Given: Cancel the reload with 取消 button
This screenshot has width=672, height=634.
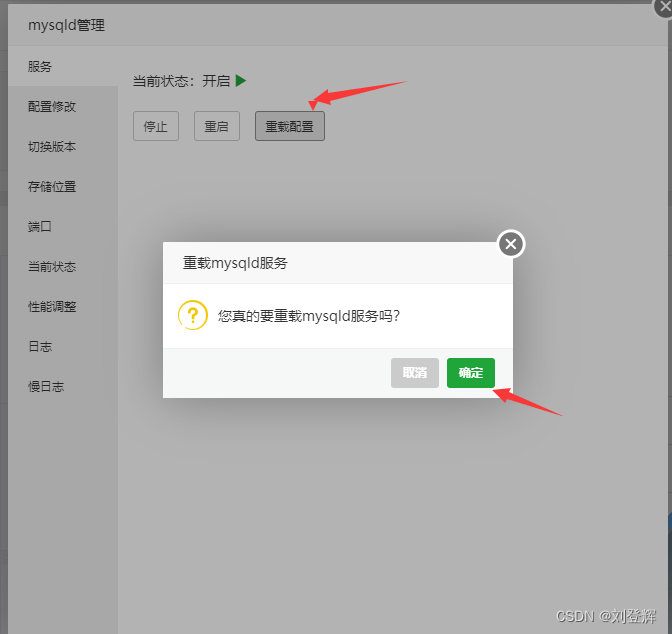Looking at the screenshot, I should pyautogui.click(x=414, y=373).
